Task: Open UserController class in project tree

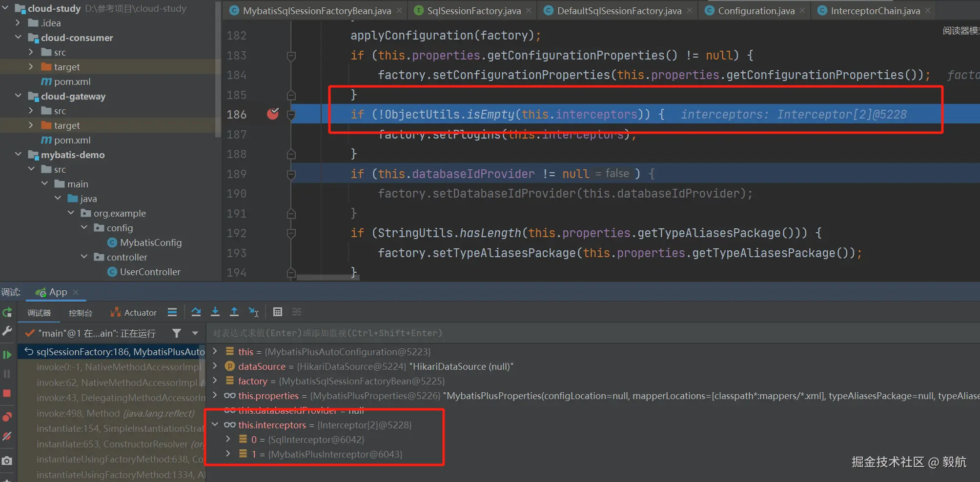Action: 150,272
